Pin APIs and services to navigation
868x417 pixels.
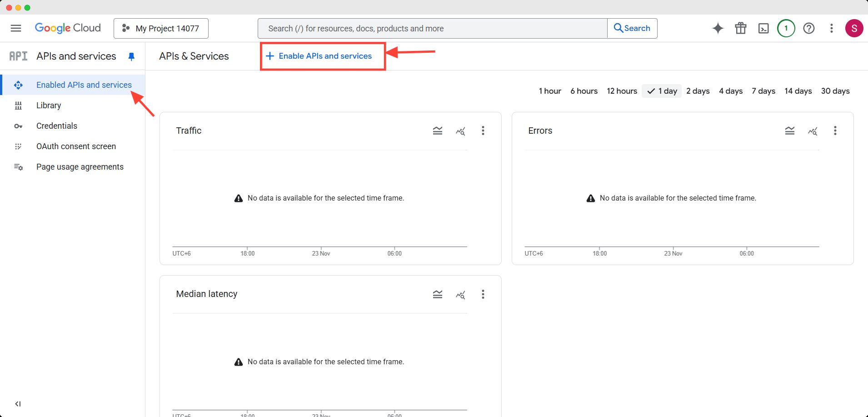[x=131, y=56]
